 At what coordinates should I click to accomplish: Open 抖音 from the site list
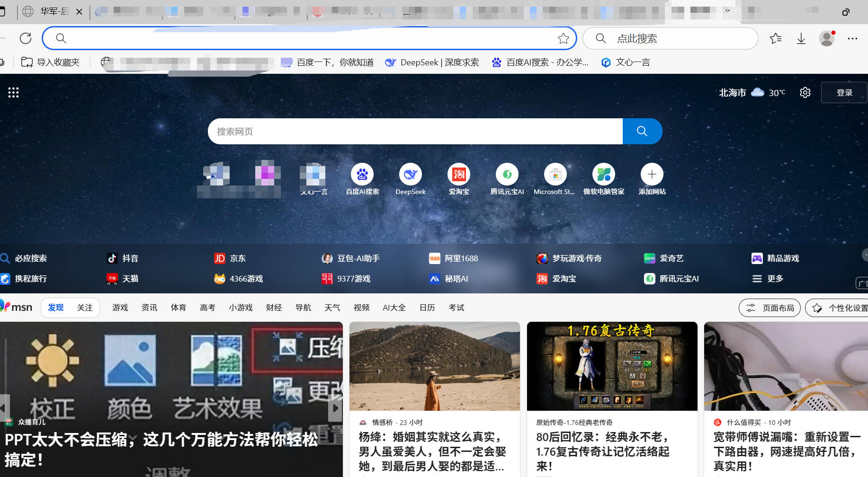click(x=129, y=258)
